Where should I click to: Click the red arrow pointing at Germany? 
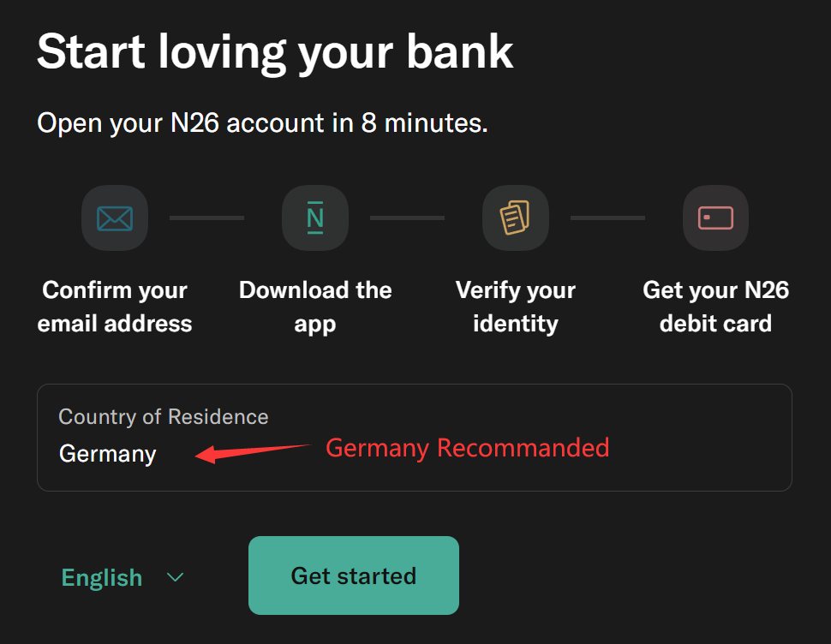(x=253, y=450)
